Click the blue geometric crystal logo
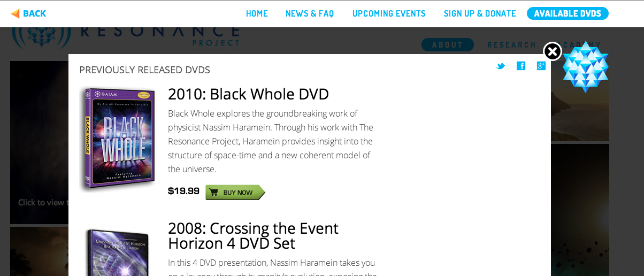Image resolution: width=644 pixels, height=276 pixels. (x=586, y=66)
